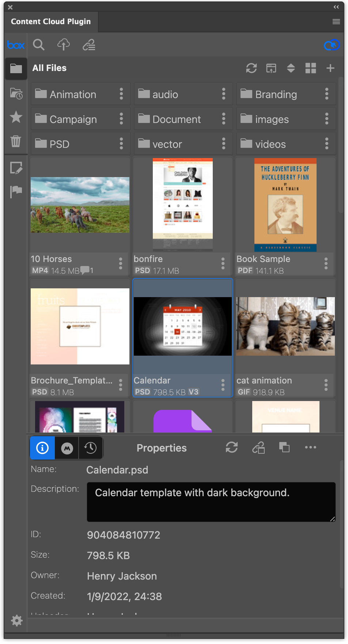This screenshot has width=348, height=644.
Task: Select the info properties tab
Action: pos(42,448)
